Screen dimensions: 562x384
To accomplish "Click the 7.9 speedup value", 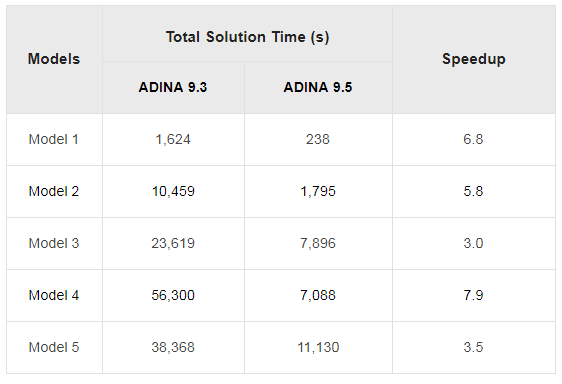I will [x=473, y=295].
